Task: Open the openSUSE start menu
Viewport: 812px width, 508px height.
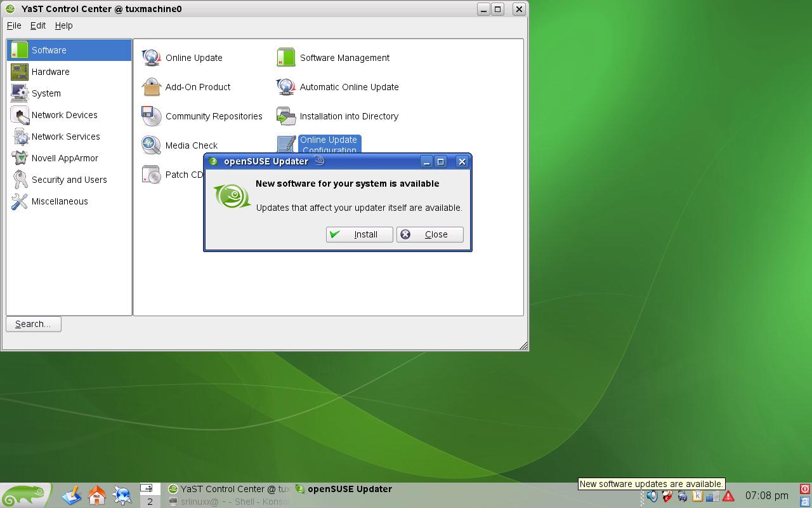Action: [x=25, y=495]
